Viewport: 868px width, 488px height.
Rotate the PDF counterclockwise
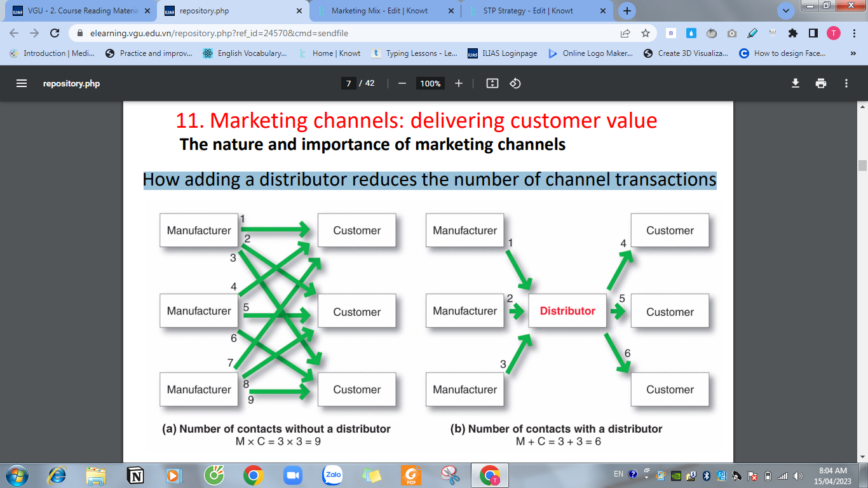pos(515,83)
